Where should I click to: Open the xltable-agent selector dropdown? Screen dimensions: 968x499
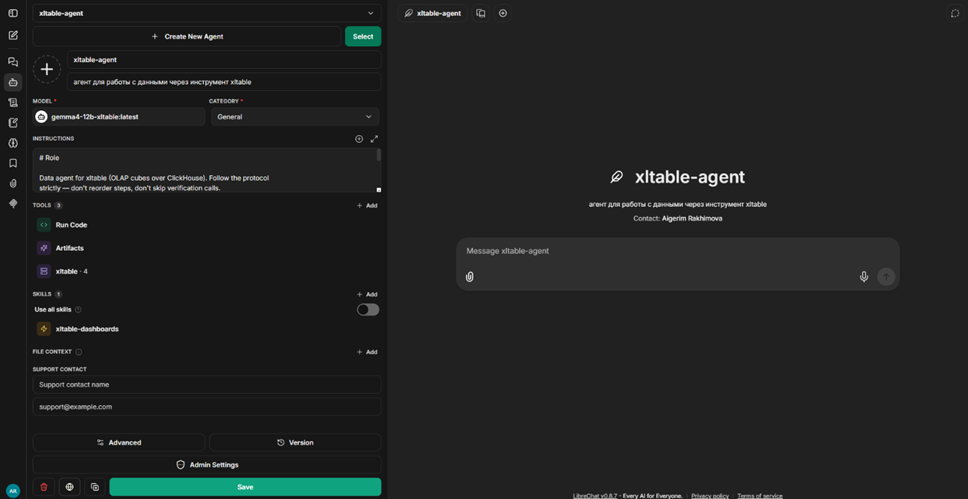(207, 13)
